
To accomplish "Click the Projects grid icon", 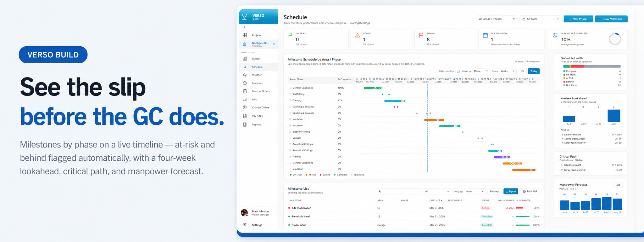I will click(245, 35).
